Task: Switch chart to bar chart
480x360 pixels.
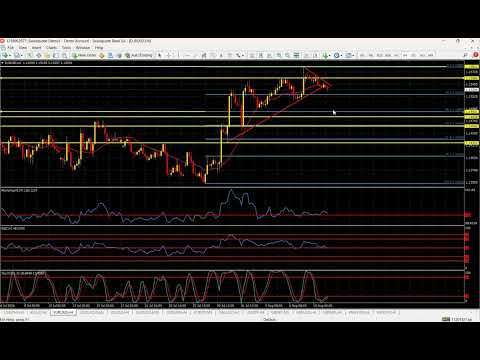Action: tap(252, 55)
